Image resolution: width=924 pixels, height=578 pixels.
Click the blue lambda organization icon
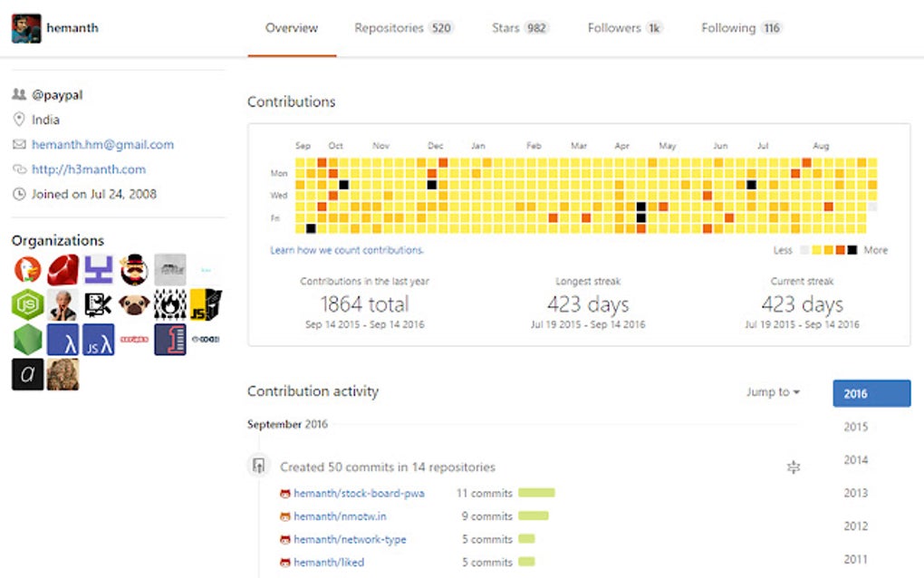[63, 339]
